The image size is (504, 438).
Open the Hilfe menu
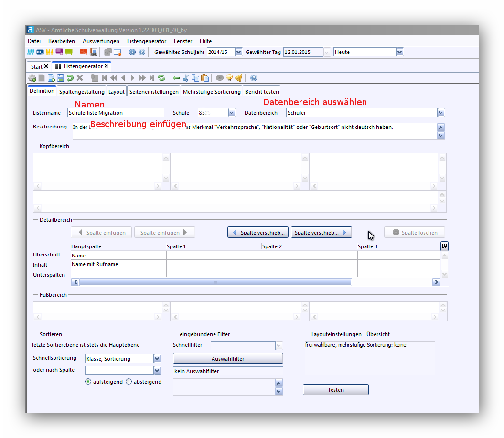(x=206, y=41)
